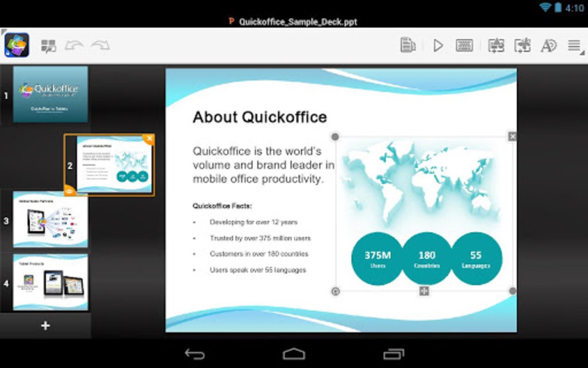Open the overflow menu at toolbar's right end
This screenshot has width=588, height=368.
coord(574,45)
